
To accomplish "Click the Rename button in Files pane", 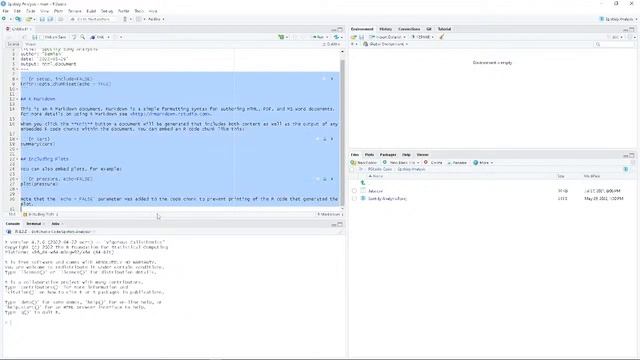I will coord(457,163).
